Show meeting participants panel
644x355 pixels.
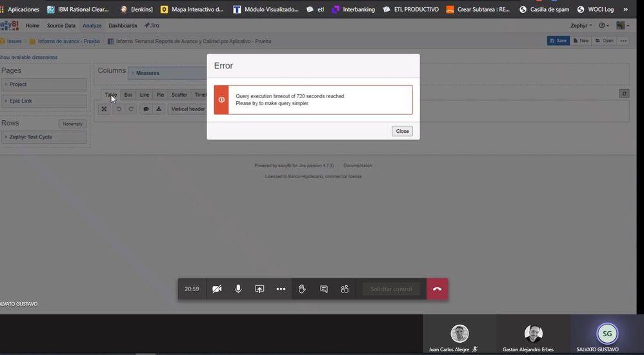pyautogui.click(x=345, y=289)
